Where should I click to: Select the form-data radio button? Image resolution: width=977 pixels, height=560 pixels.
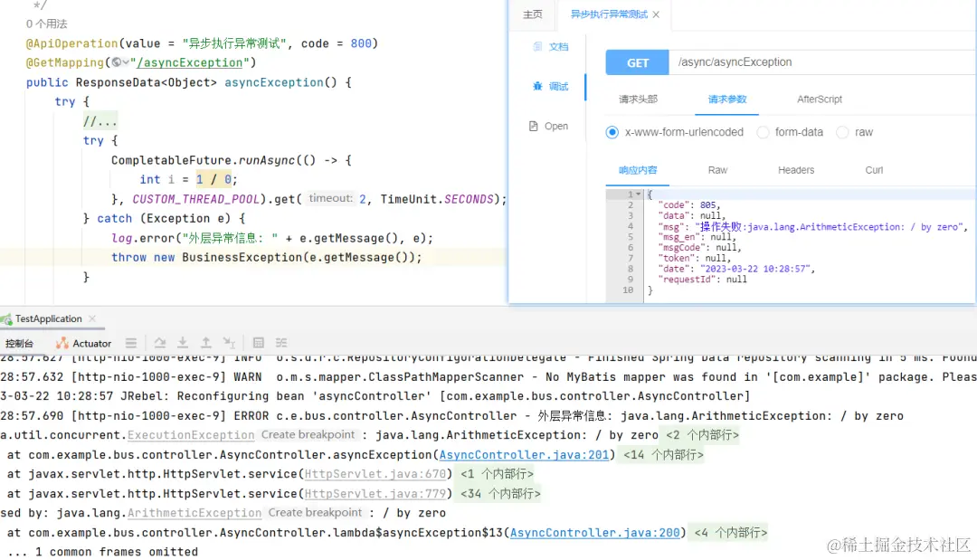pos(763,132)
